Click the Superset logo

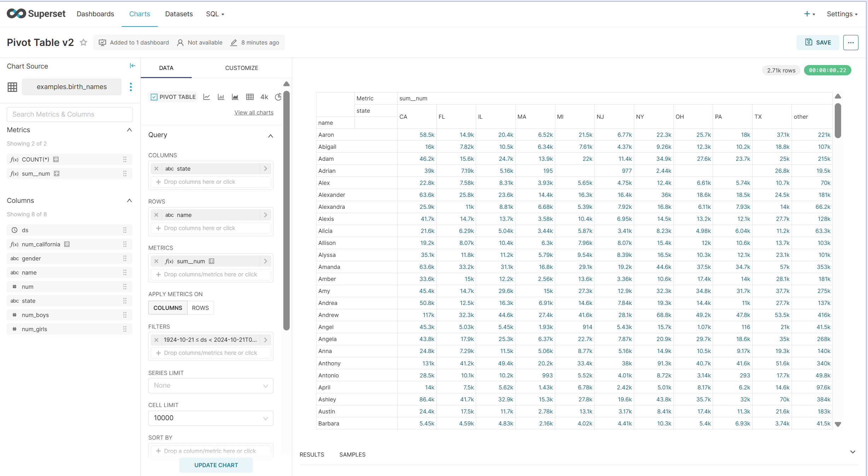[36, 14]
